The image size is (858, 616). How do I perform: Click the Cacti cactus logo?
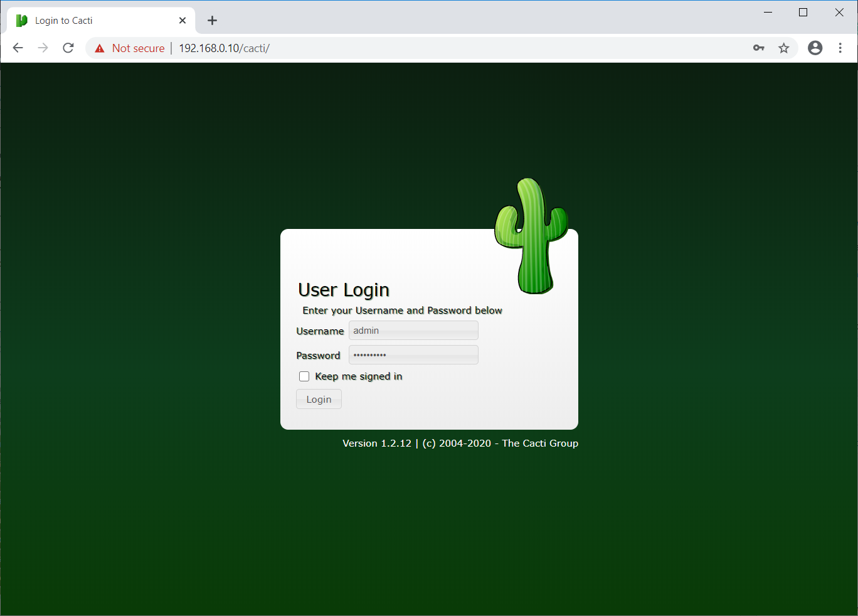coord(531,236)
